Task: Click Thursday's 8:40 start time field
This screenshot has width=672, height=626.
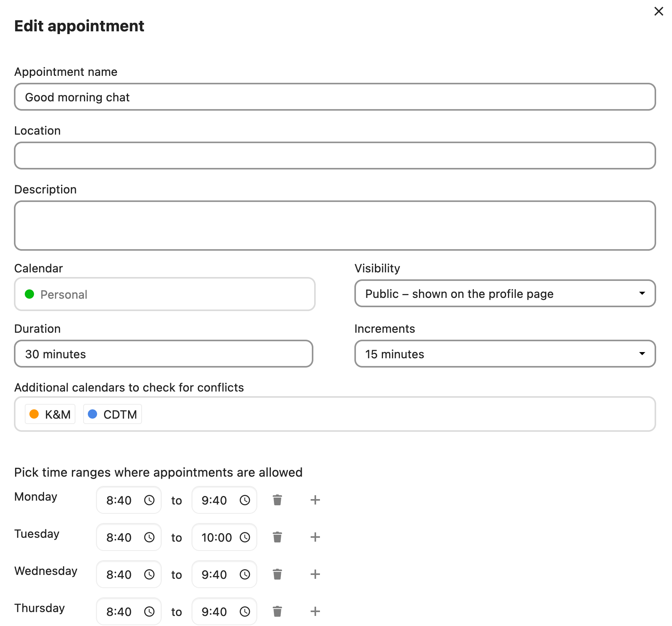Action: click(119, 612)
